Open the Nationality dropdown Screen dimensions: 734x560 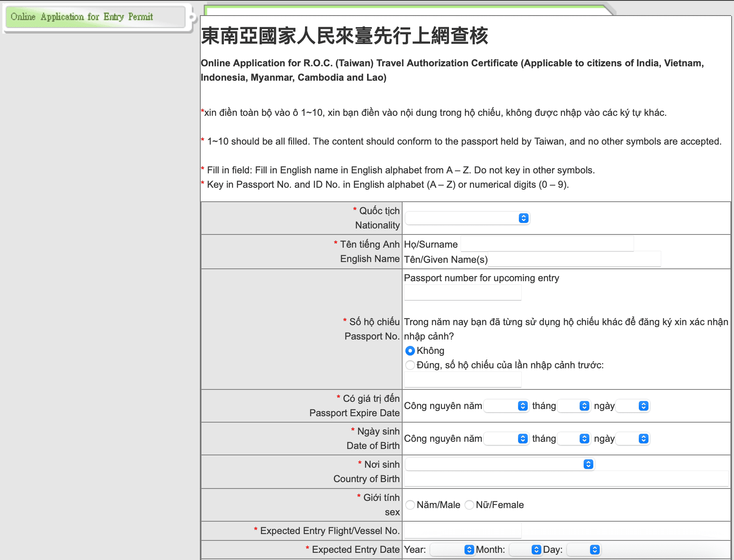(x=467, y=218)
